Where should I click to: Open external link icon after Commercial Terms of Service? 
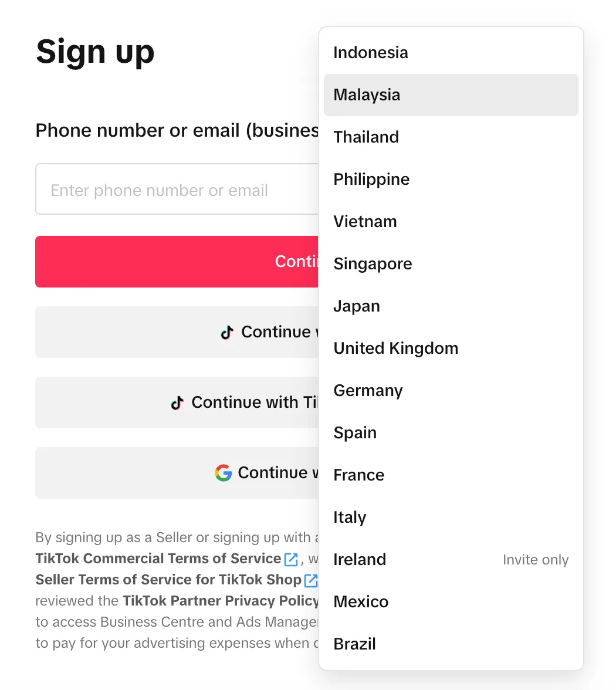[x=291, y=559]
